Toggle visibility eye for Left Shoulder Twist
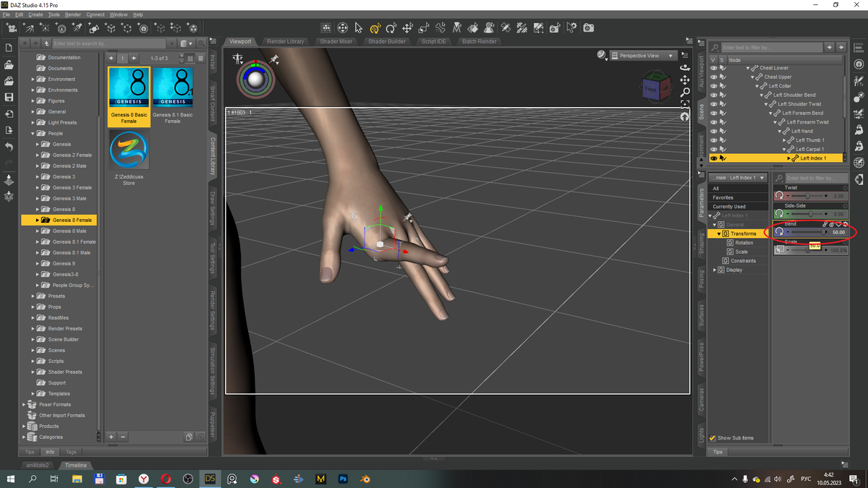The height and width of the screenshot is (488, 868). (713, 104)
